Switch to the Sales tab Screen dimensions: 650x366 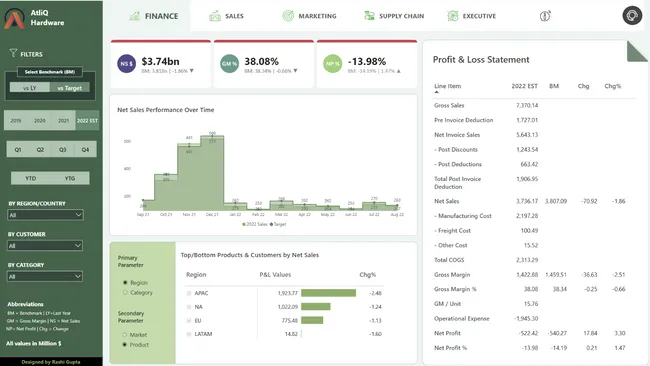[226, 16]
